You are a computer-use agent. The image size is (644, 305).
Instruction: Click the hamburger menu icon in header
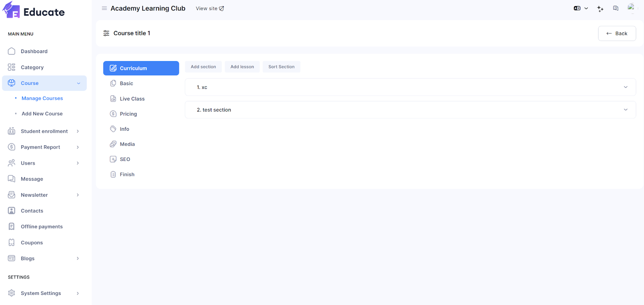pos(104,8)
